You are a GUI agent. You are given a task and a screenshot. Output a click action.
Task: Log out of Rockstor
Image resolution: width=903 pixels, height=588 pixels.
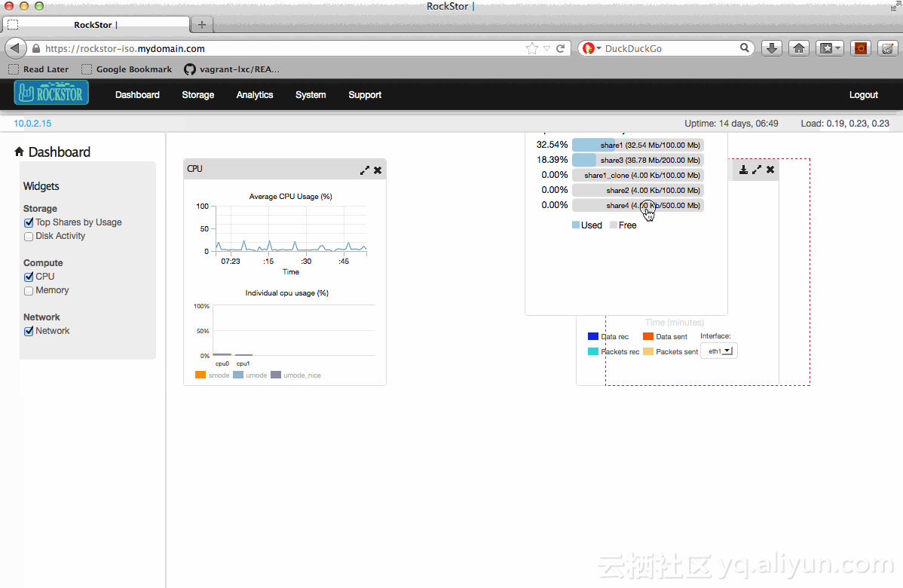(863, 94)
